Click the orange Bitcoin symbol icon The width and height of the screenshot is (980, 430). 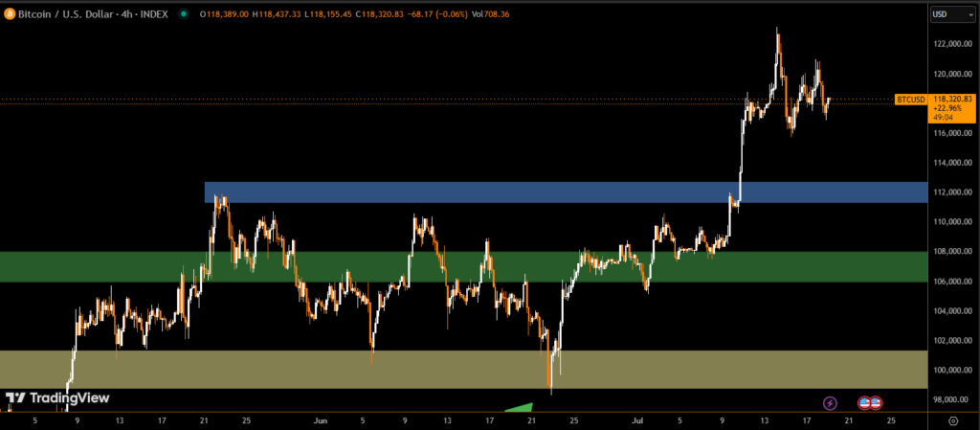click(x=10, y=14)
